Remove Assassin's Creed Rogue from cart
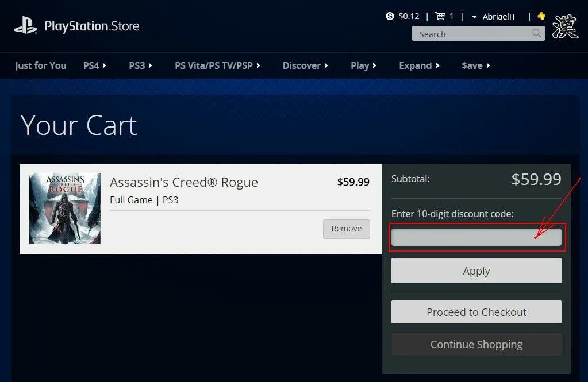Screen dimensions: 588x382 pos(347,229)
